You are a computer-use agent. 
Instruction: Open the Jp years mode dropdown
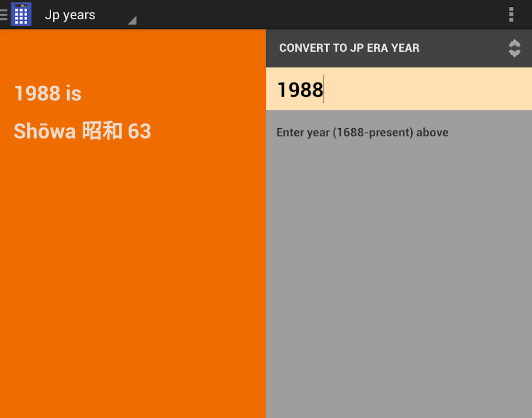coord(90,15)
